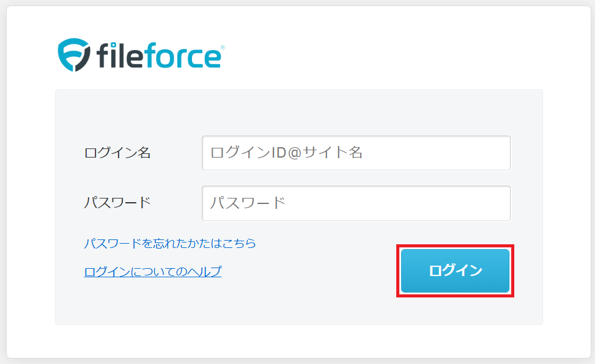Follow the forgotten password link

coord(169,243)
